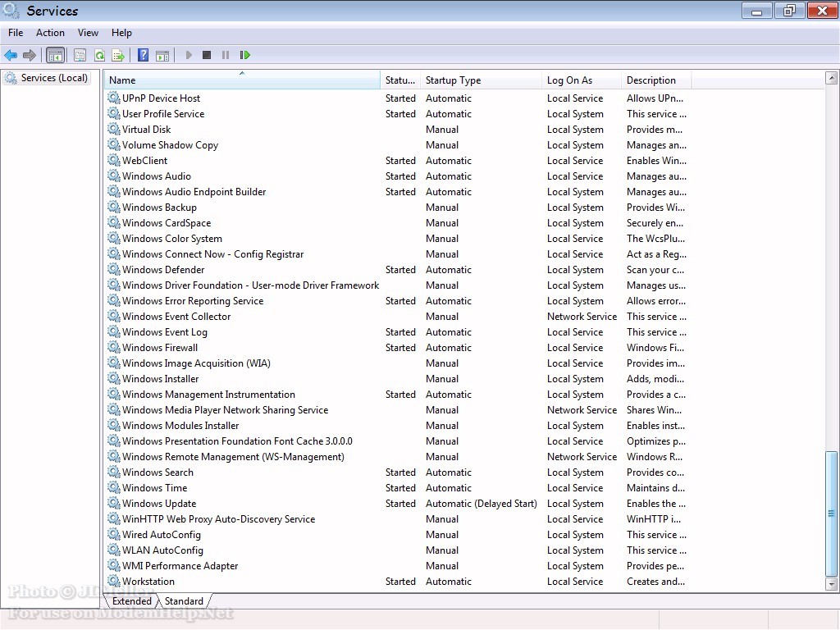
Task: Open the Action menu
Action: [x=50, y=33]
